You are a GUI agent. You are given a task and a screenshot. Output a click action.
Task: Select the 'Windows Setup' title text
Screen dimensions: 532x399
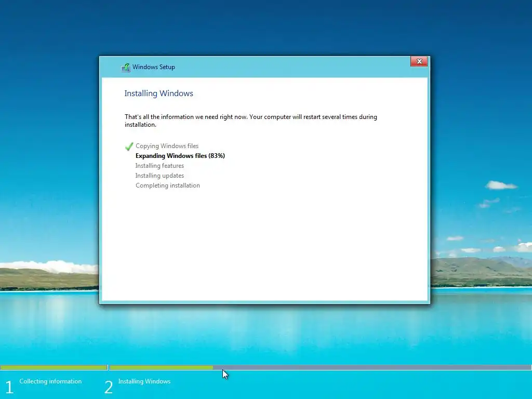click(x=154, y=67)
